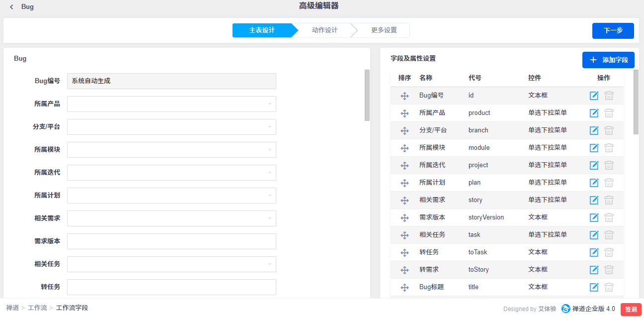Delete the 需求版本 field using trash icon
Viewport: 644px width, 318px height.
point(609,217)
